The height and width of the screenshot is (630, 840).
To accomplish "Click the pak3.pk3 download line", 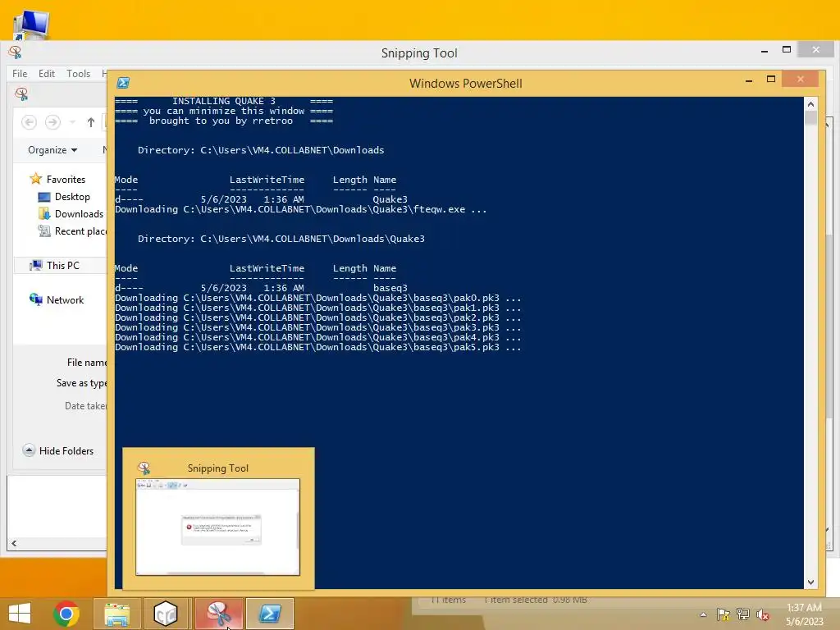I will pos(317,326).
